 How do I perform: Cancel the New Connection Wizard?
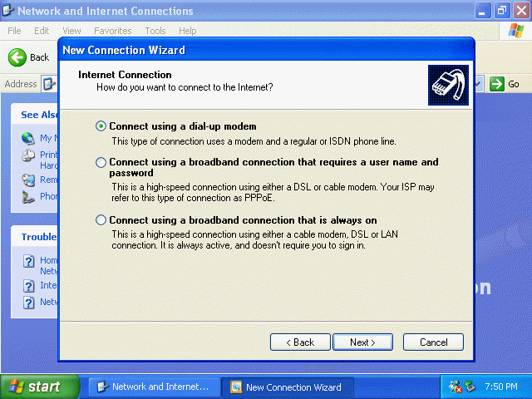point(433,342)
